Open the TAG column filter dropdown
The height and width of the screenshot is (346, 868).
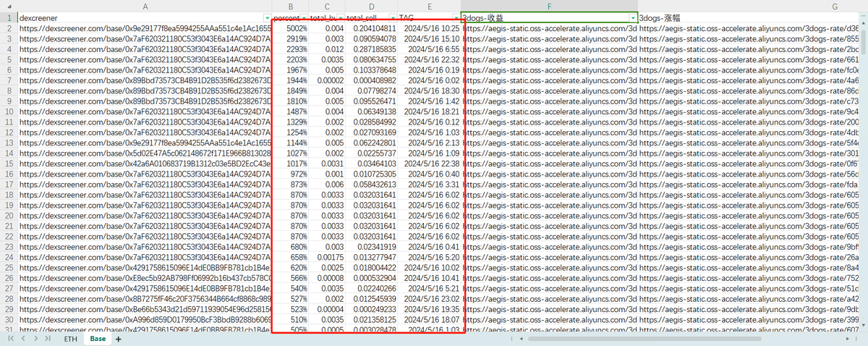point(456,17)
